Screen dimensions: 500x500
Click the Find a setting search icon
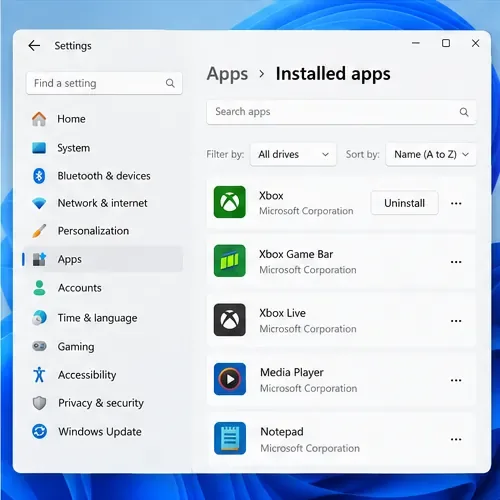170,83
